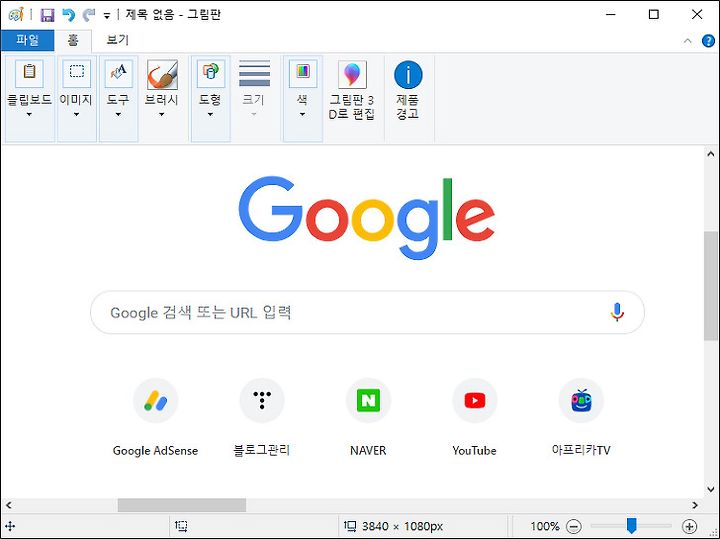Click the 아프리카TV shortcut icon
Screen dimensions: 720x539
[581, 401]
